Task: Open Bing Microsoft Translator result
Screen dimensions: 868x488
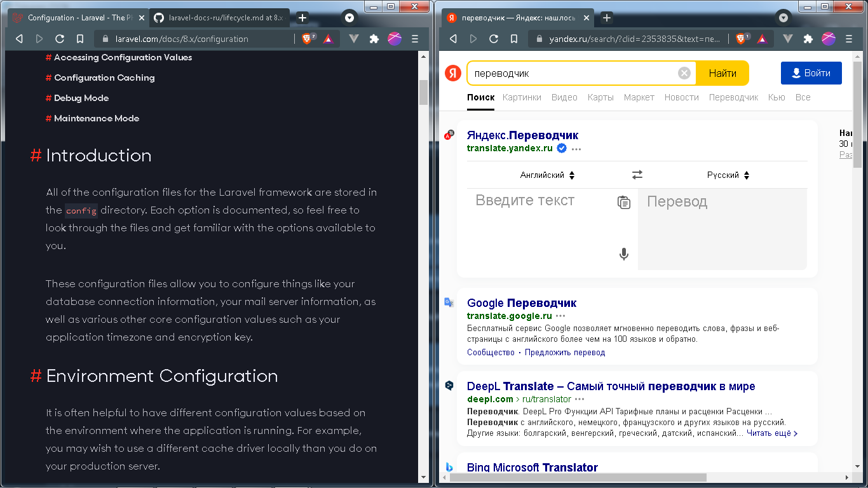Action: [x=532, y=468]
